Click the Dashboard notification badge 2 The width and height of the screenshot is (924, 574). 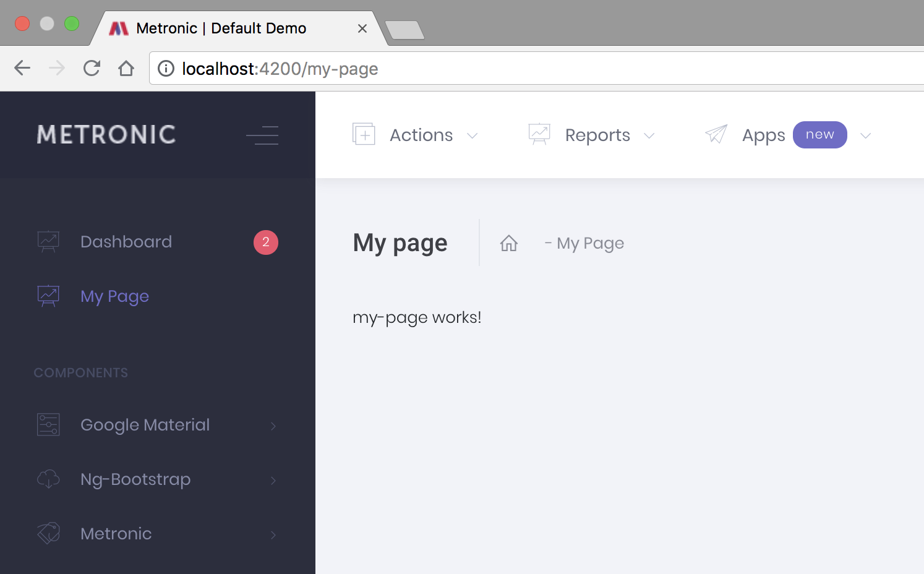coord(266,242)
